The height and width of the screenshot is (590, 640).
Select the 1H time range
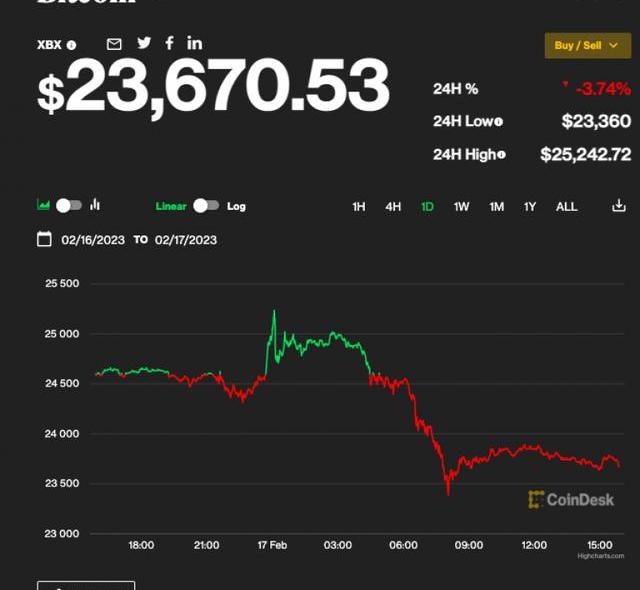[x=359, y=207]
